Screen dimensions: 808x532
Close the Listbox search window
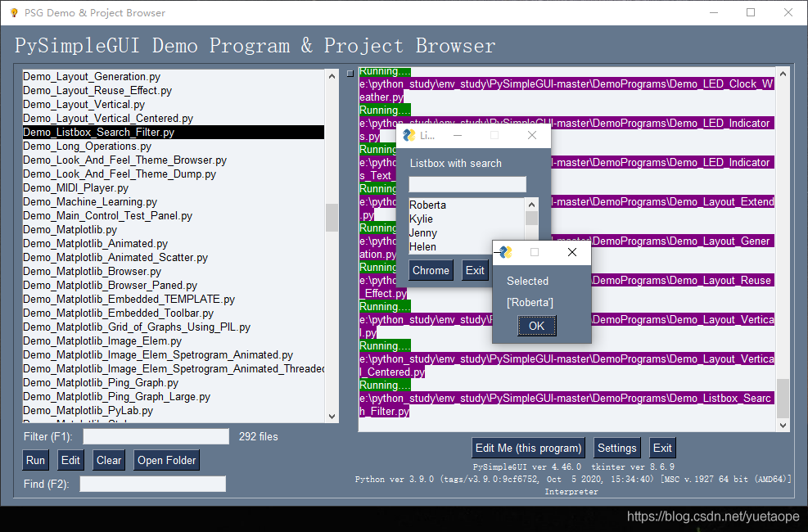[x=532, y=135]
